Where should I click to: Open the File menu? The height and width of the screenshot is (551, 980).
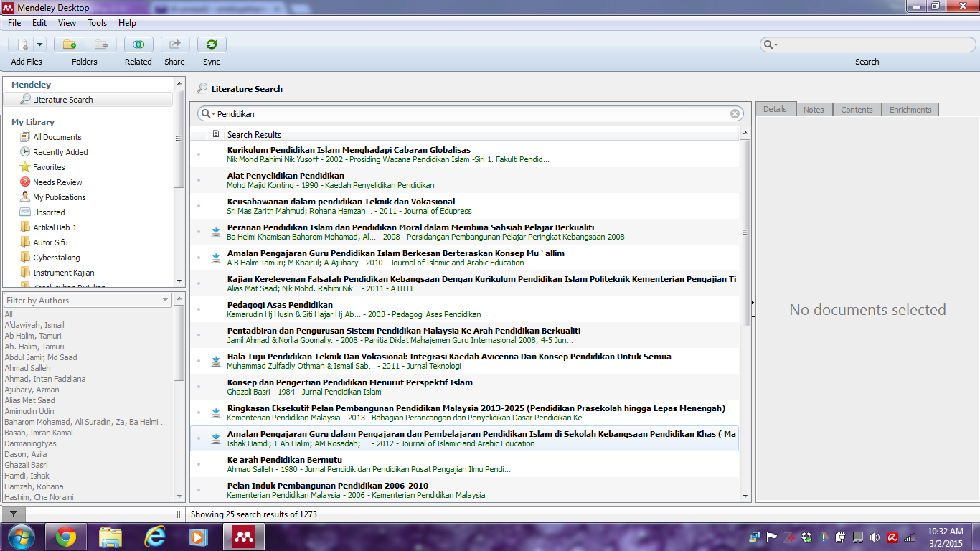[x=14, y=23]
